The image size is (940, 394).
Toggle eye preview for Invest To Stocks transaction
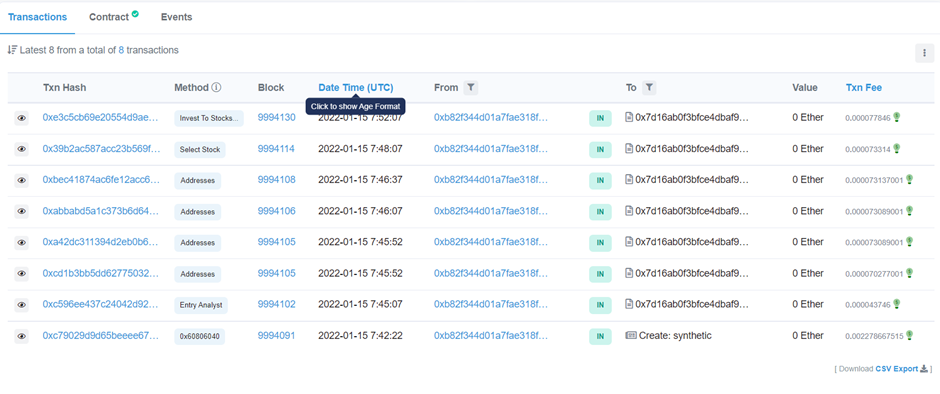click(x=22, y=118)
